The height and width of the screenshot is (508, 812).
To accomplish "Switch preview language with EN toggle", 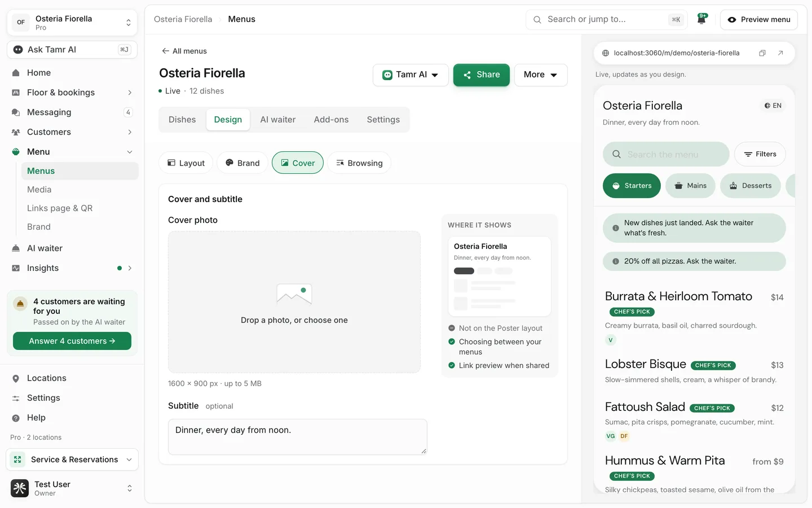I will (773, 106).
